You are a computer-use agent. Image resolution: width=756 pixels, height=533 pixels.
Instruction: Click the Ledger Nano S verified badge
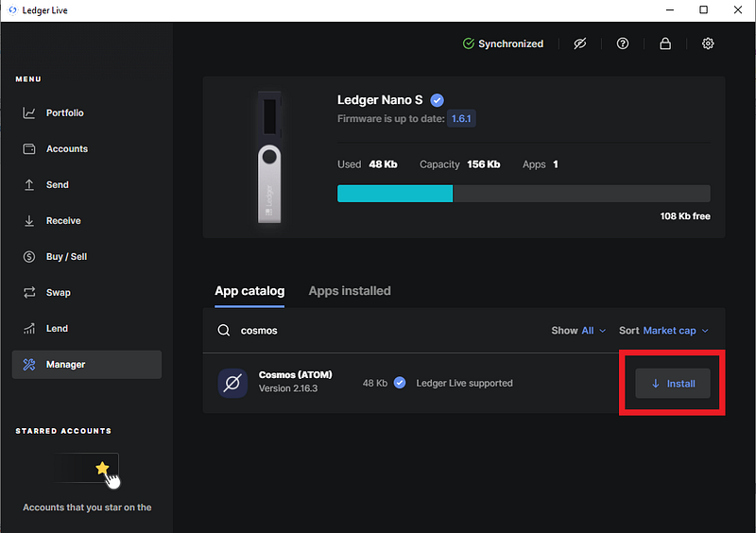click(437, 100)
